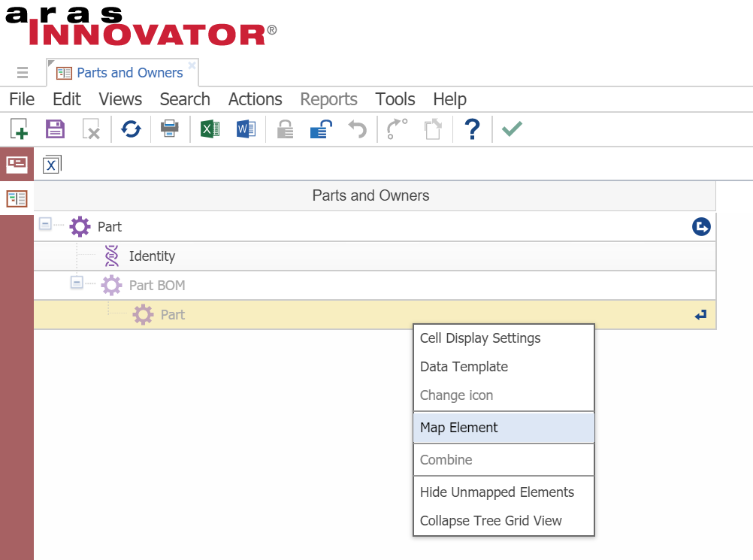Image resolution: width=753 pixels, height=560 pixels.
Task: Click Cell Display Settings entry
Action: (x=480, y=338)
